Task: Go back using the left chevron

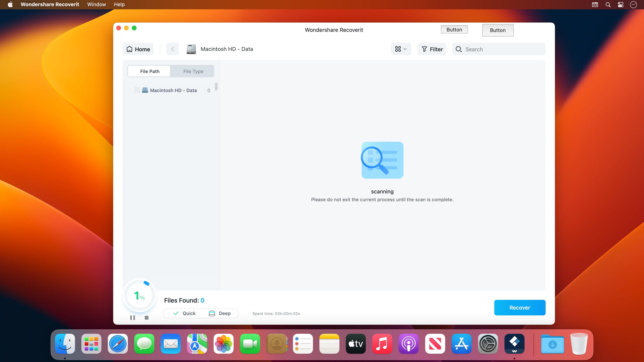Action: [172, 49]
